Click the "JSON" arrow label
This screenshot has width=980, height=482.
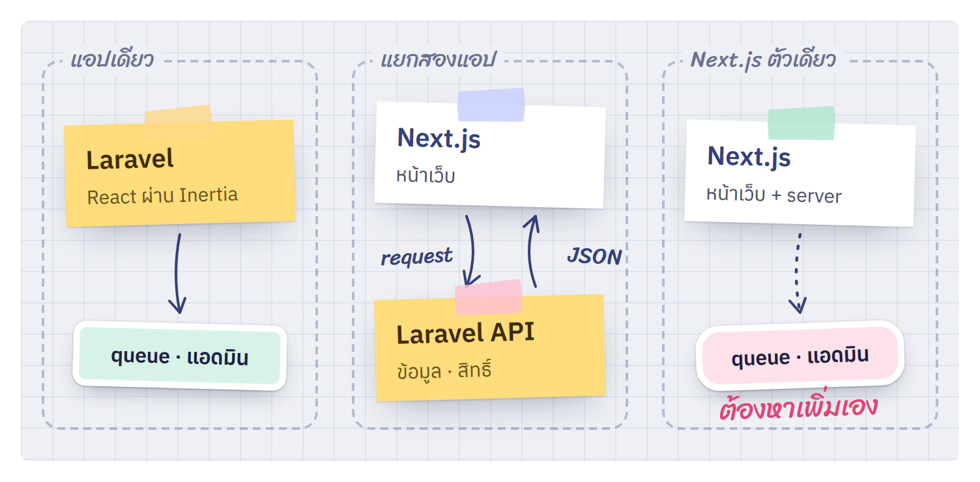click(x=594, y=257)
